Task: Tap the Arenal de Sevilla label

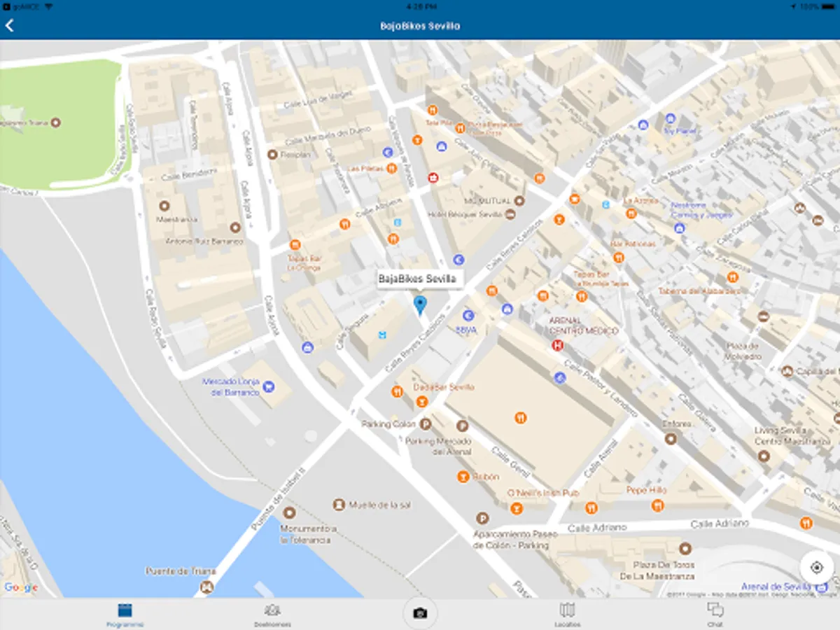Action: [776, 587]
